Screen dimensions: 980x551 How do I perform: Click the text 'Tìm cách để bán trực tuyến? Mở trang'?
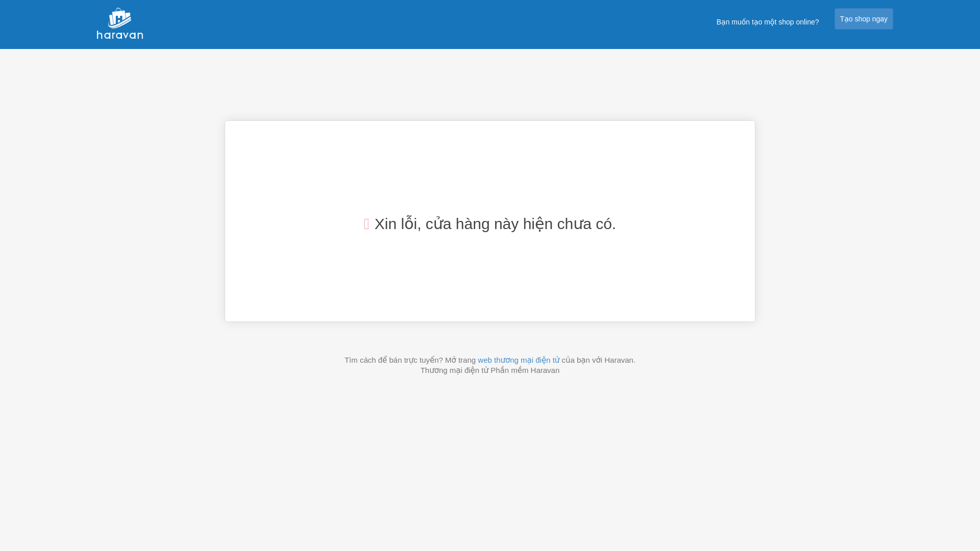tap(410, 360)
